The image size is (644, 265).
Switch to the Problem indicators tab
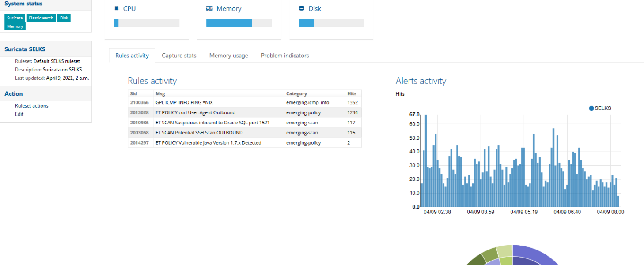285,56
